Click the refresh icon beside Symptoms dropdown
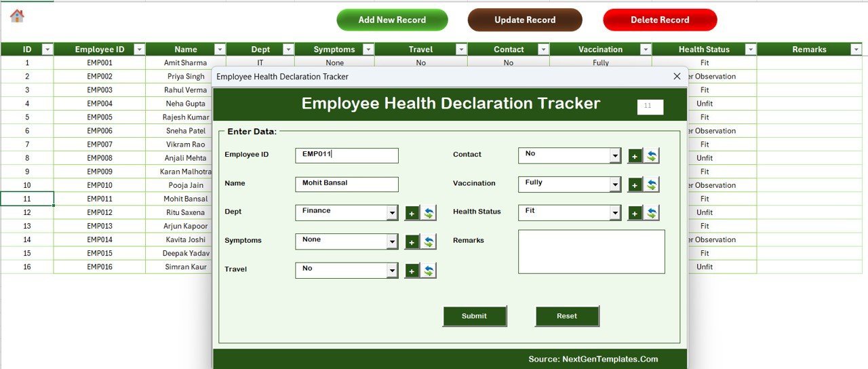Viewport: 868px width, 369px height. tap(429, 242)
